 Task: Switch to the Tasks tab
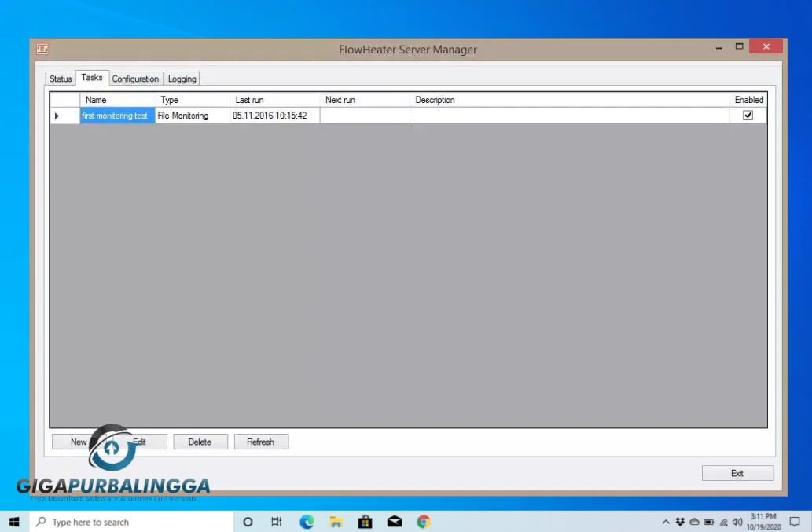92,78
